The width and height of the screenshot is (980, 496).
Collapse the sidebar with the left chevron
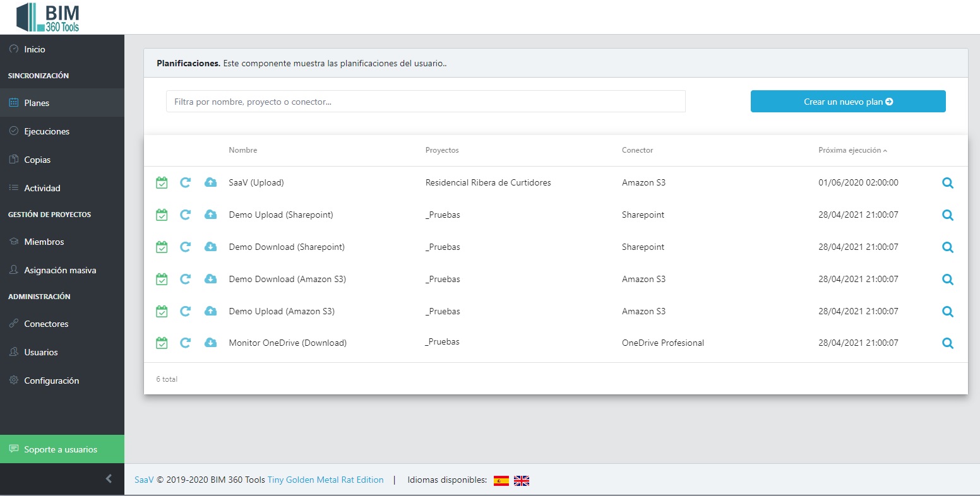click(109, 479)
